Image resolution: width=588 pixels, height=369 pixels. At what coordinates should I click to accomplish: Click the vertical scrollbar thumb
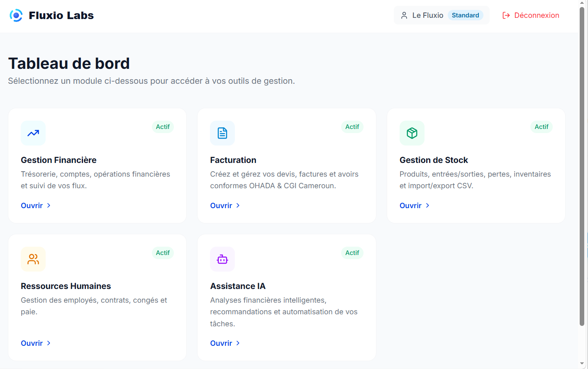click(582, 167)
